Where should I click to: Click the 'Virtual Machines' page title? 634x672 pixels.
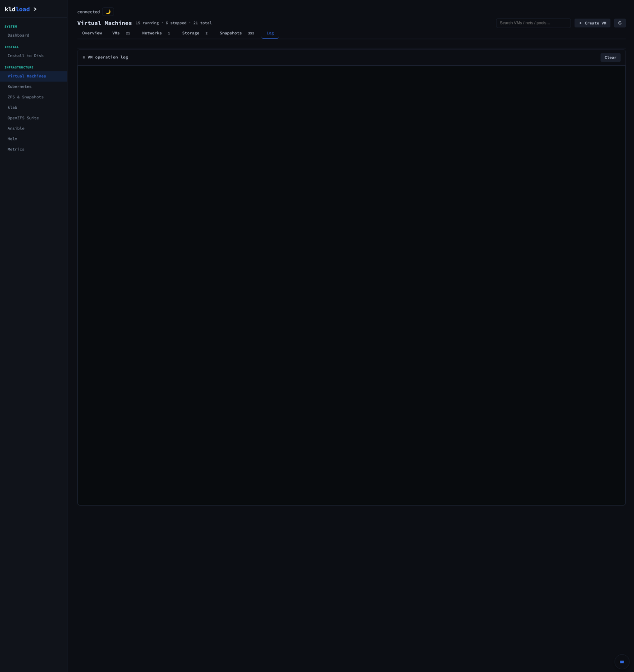pyautogui.click(x=105, y=23)
